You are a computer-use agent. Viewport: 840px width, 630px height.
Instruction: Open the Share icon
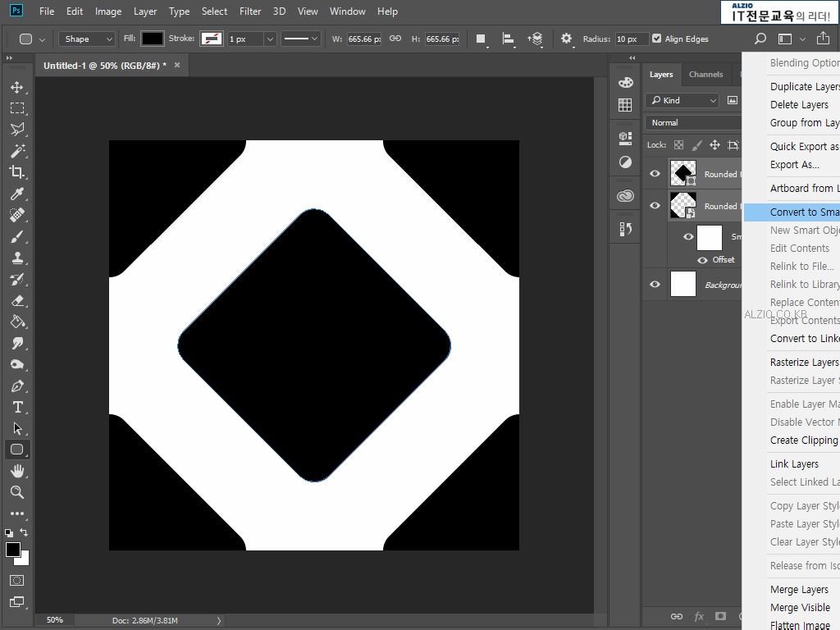pyautogui.click(x=823, y=38)
